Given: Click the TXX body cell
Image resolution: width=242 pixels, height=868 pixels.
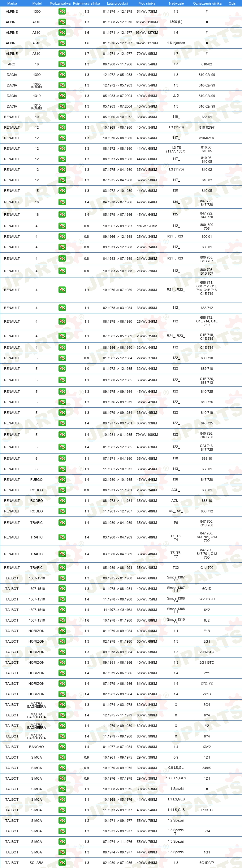Looking at the screenshot, I should pyautogui.click(x=176, y=567).
